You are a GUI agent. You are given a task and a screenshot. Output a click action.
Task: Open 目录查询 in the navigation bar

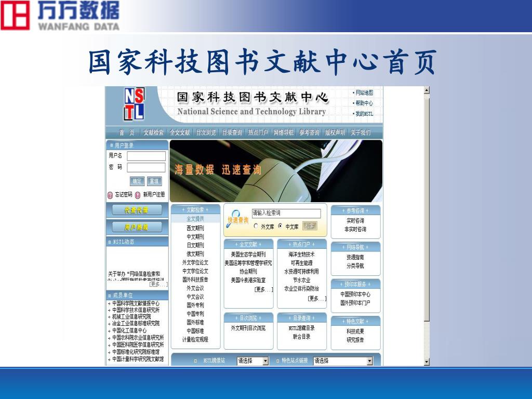(x=232, y=132)
